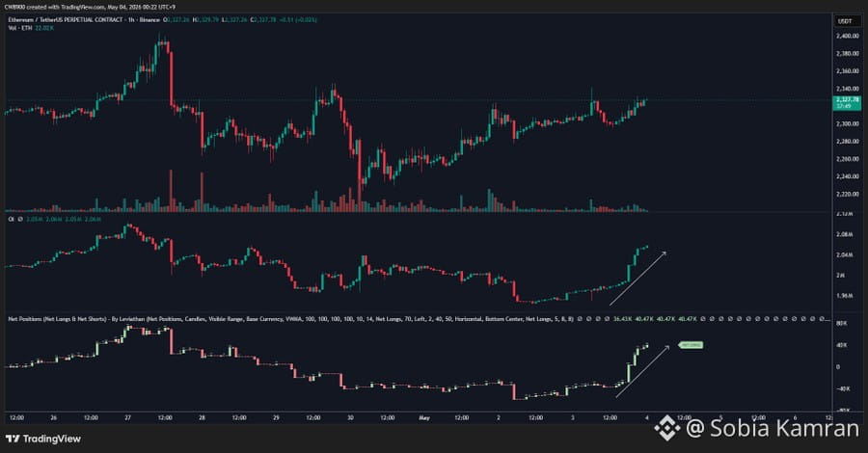Click the Vol · ETH indicator legend
The height and width of the screenshot is (453, 868).
[31, 28]
